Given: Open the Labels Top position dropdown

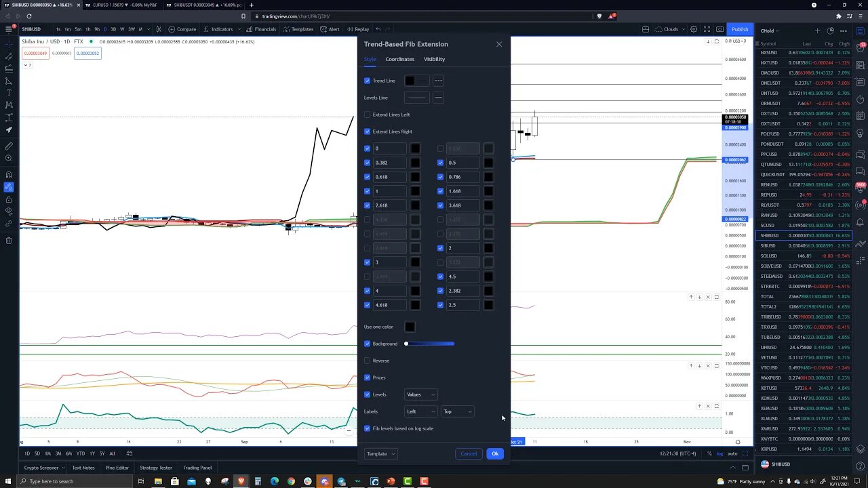Looking at the screenshot, I should [x=457, y=411].
